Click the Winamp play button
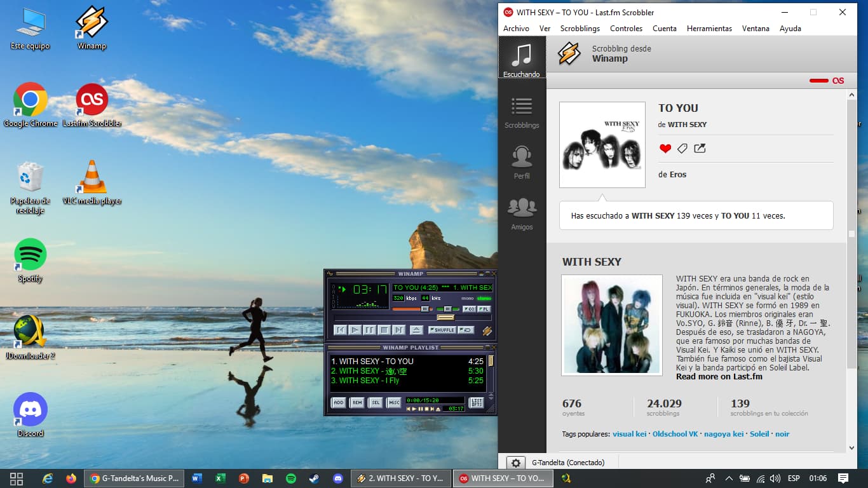 coord(355,330)
